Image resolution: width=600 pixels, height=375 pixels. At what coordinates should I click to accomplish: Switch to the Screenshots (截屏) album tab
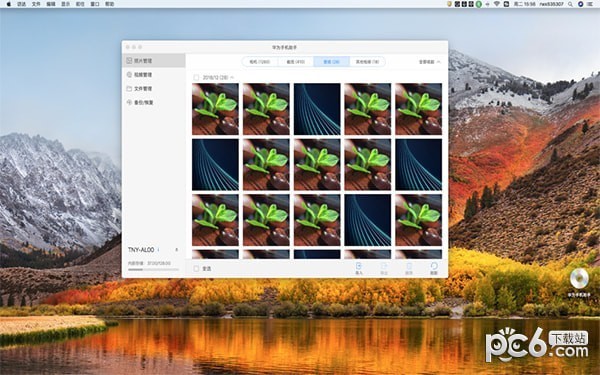(296, 62)
